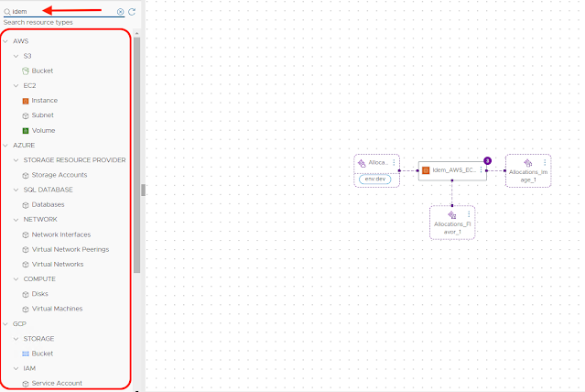Click the 'Service Account' text
585x392 pixels.
[57, 383]
